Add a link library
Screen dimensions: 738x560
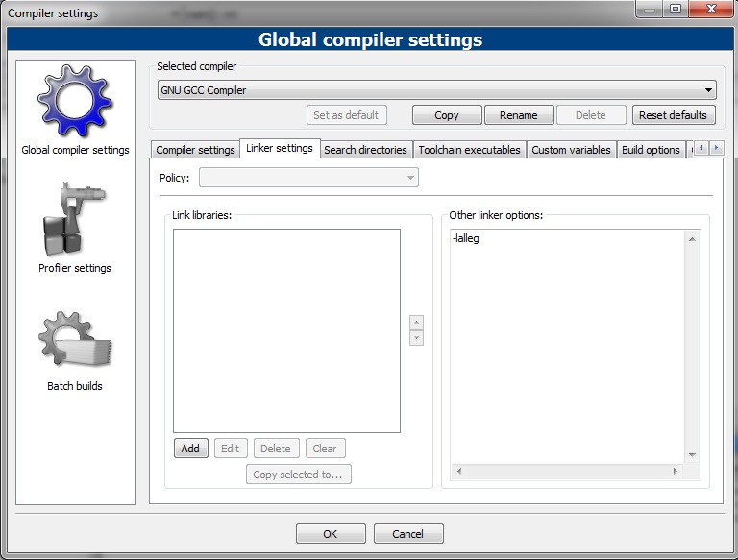(190, 449)
